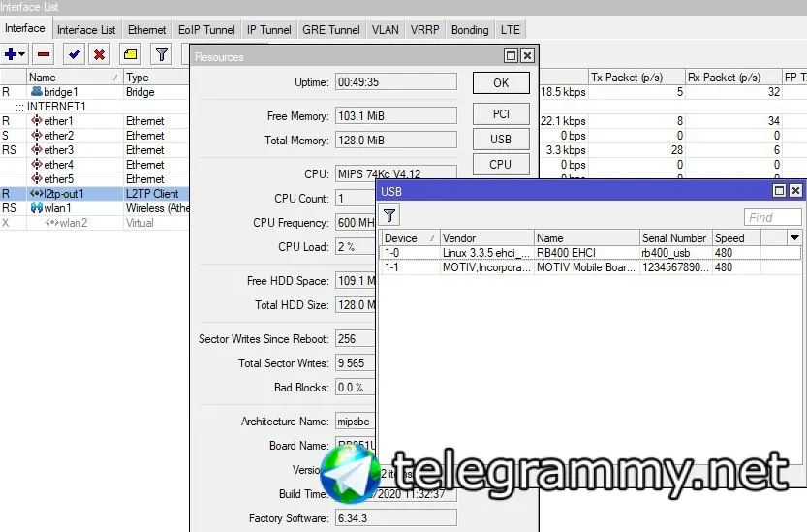Close the Resources window
Viewport: 807px width, 532px height.
tap(527, 55)
